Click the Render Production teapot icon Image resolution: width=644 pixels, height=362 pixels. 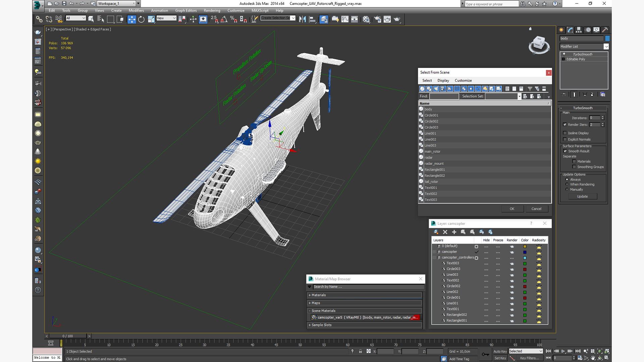pos(397,19)
